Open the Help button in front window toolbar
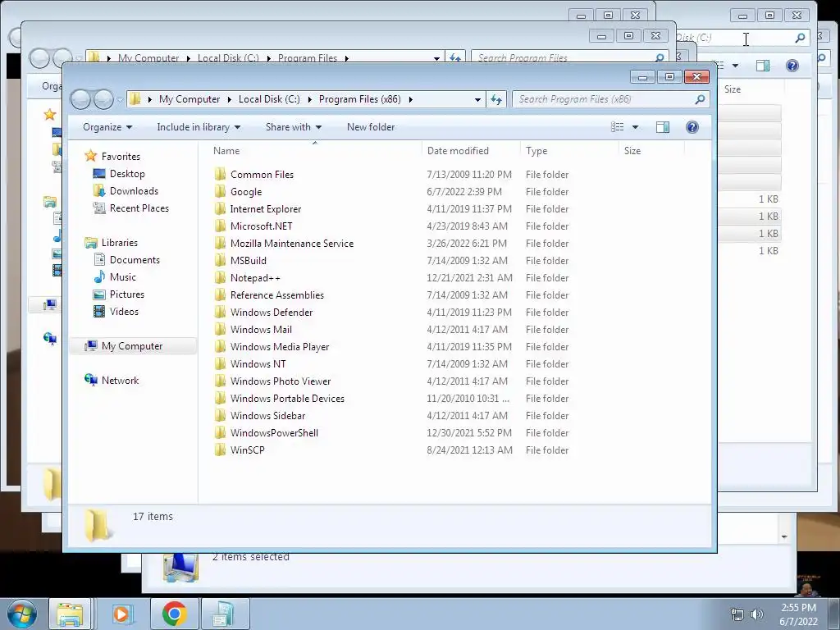Viewport: 840px width, 630px height. (x=692, y=127)
